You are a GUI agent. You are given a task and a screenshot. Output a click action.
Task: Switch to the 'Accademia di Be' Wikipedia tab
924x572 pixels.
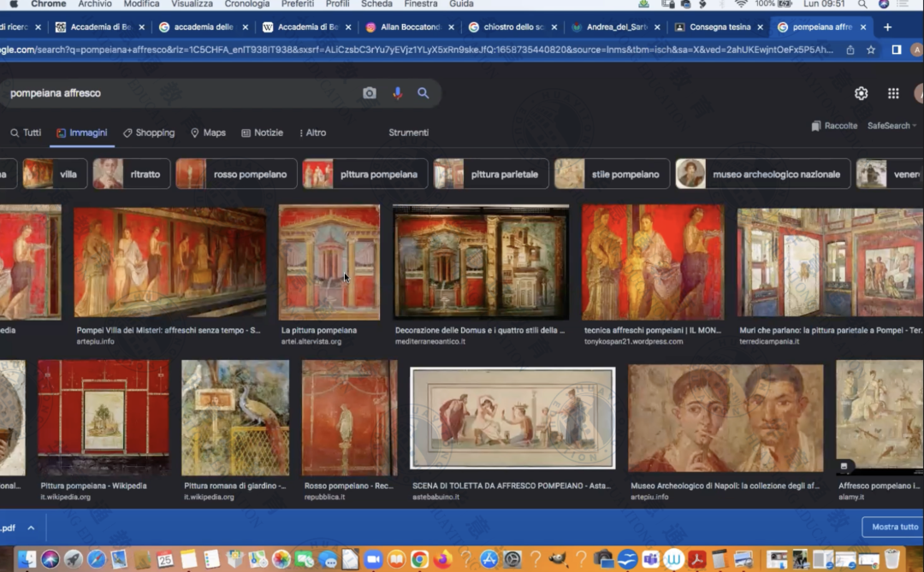[x=308, y=27]
